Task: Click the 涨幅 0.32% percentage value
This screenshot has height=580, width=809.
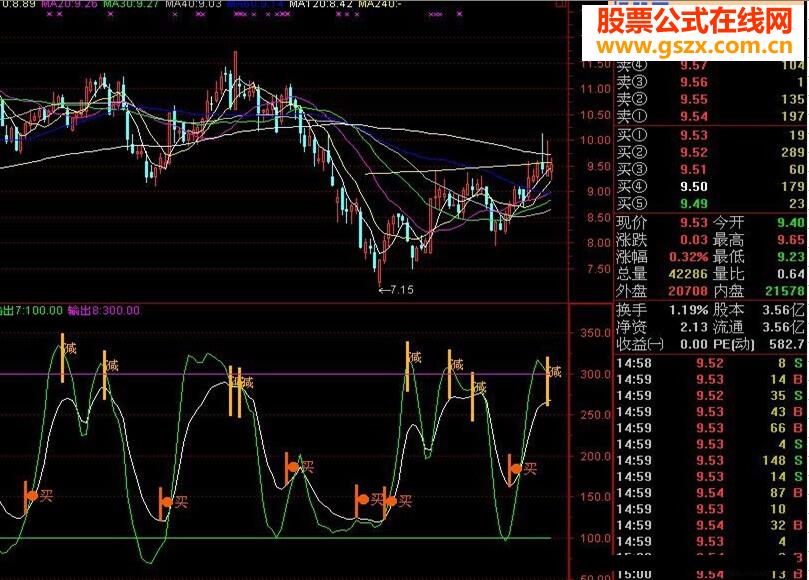Action: click(x=688, y=257)
